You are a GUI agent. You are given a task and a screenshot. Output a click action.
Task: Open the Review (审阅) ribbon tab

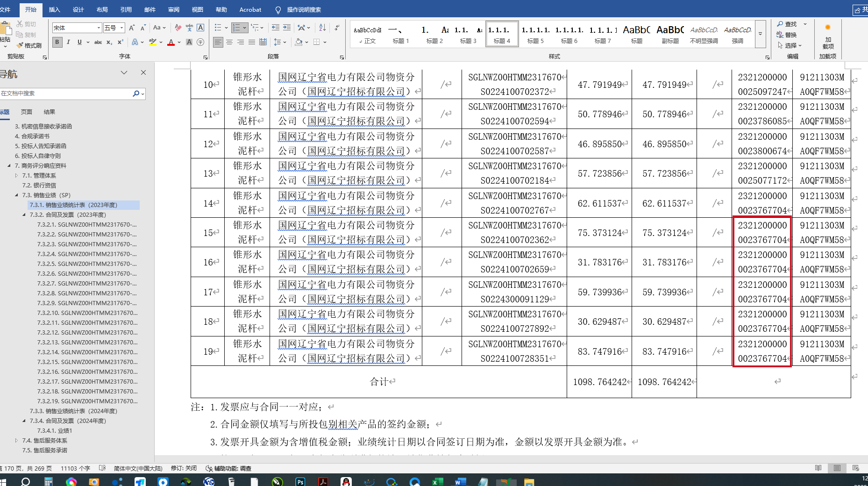point(173,9)
